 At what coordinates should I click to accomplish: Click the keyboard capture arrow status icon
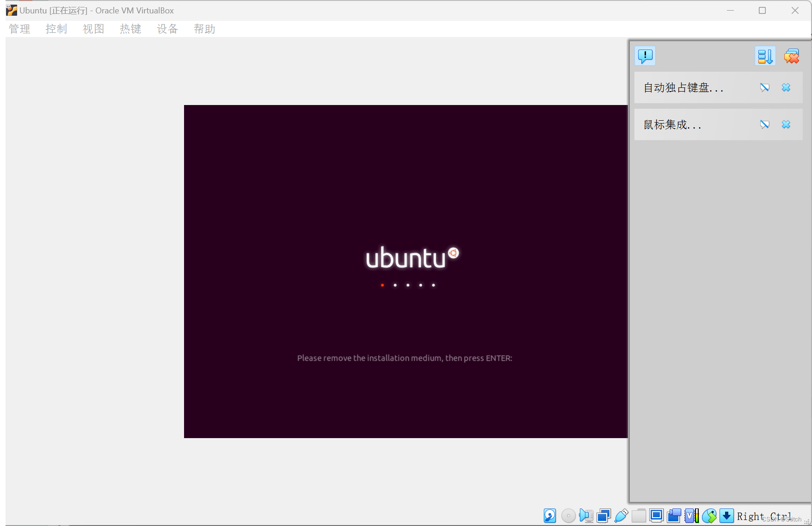point(726,515)
